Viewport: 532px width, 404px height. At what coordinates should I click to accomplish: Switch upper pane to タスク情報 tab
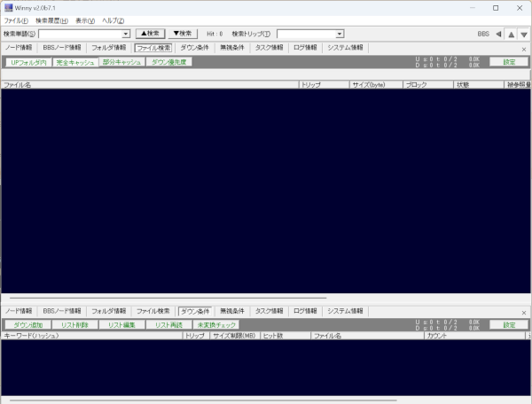(x=269, y=48)
